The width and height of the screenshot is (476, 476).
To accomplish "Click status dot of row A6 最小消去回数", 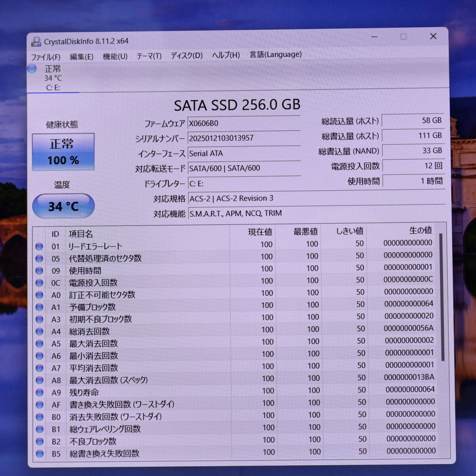I will pos(39,356).
